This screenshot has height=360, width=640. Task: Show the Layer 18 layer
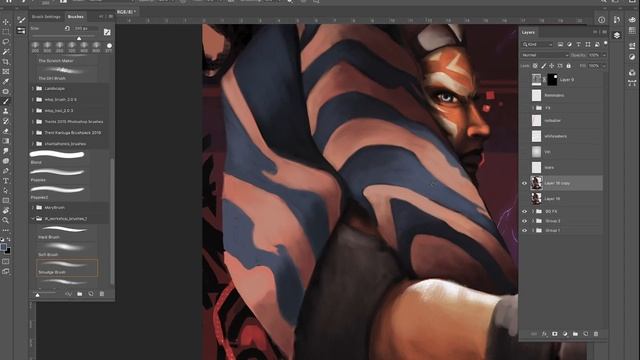(524, 199)
